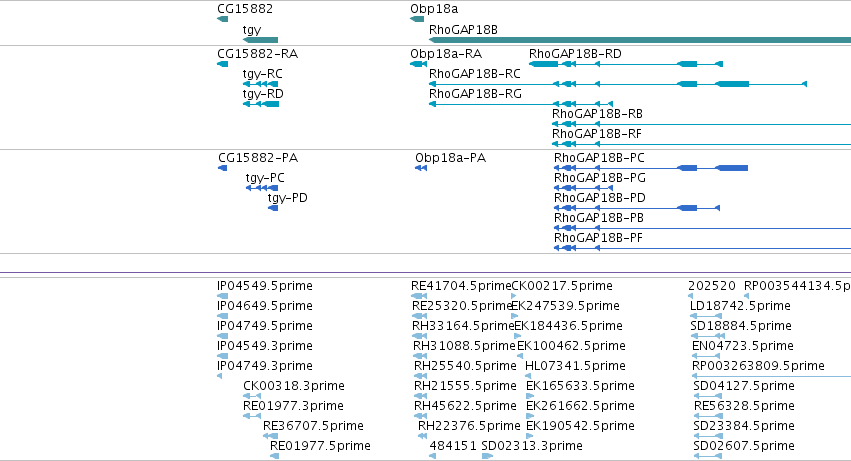
Task: Select the Obp18a-PA protein label
Action: 450,158
